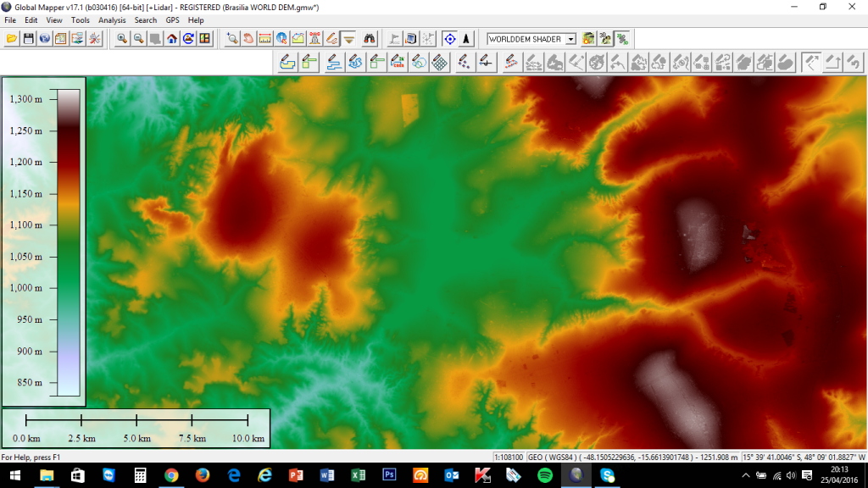Image resolution: width=868 pixels, height=488 pixels.
Task: Open Search with the binoculars icon
Action: tap(370, 39)
